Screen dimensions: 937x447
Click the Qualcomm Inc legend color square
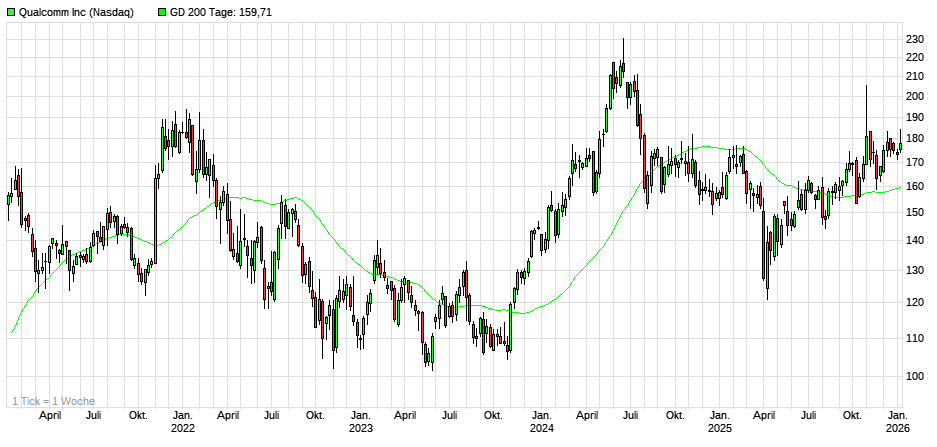[11, 13]
